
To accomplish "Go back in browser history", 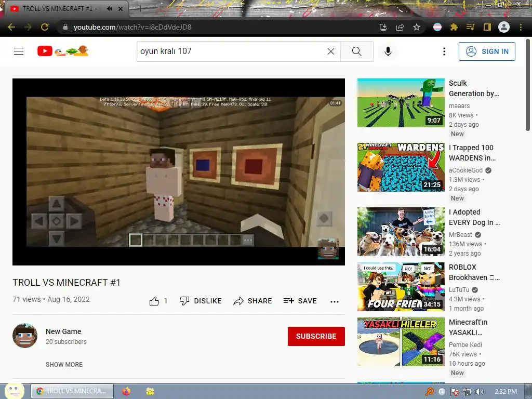I will click(x=11, y=27).
